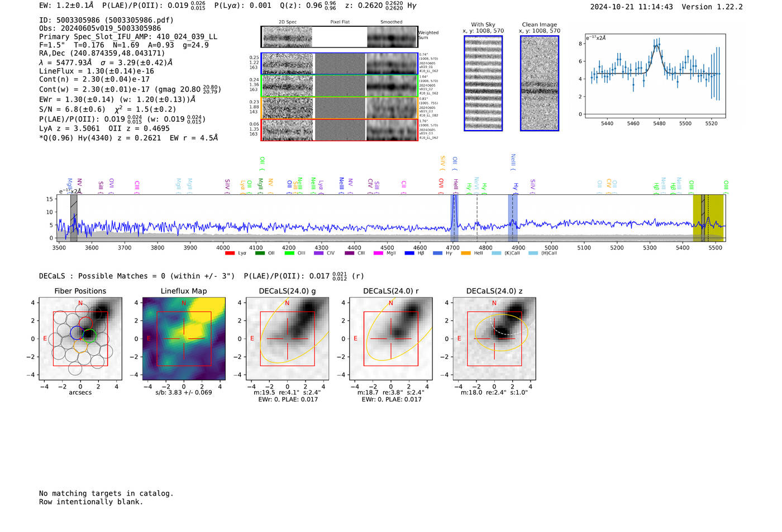Click the pixel flat panel in blue row
This screenshot has height=532, width=782.
coord(340,64)
